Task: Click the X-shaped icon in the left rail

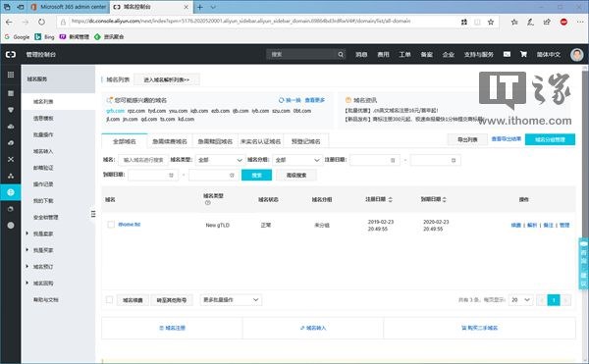Action: point(11,159)
